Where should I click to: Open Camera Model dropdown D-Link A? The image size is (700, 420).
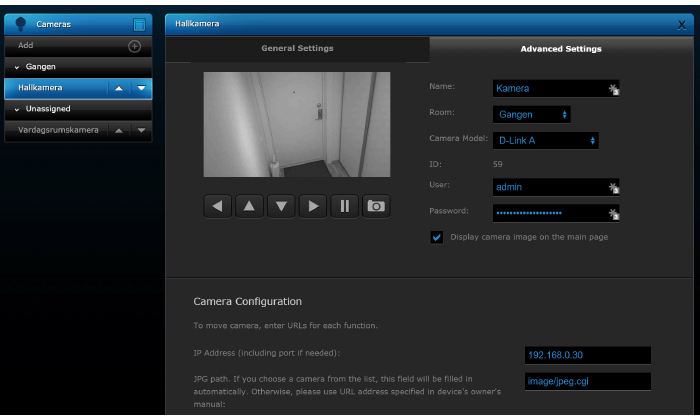tap(545, 140)
